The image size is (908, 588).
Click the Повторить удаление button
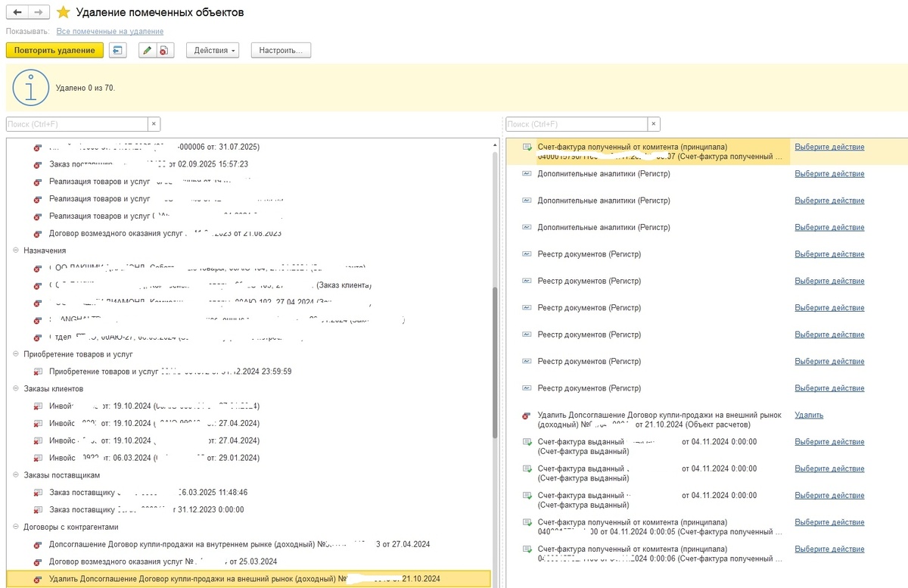[x=54, y=51]
